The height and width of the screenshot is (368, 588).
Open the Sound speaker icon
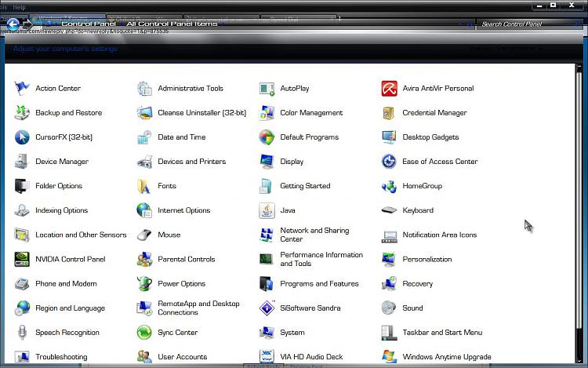[389, 308]
